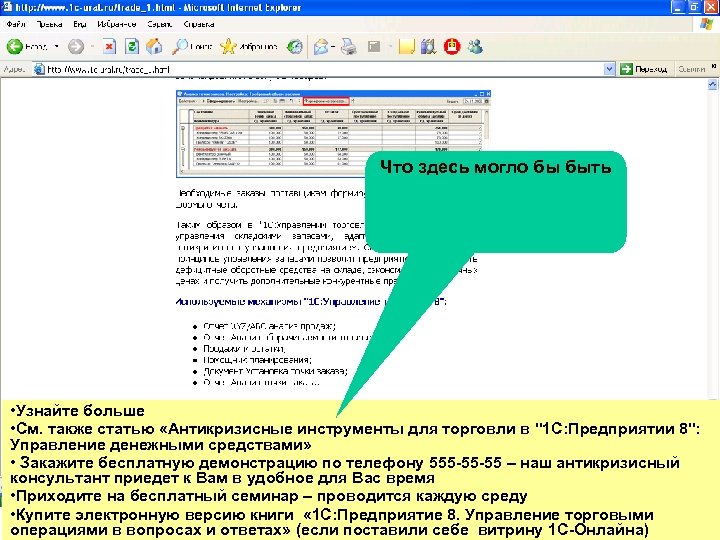The image size is (720, 540).
Task: Open the Back history dropdown arrow
Action: pos(56,46)
